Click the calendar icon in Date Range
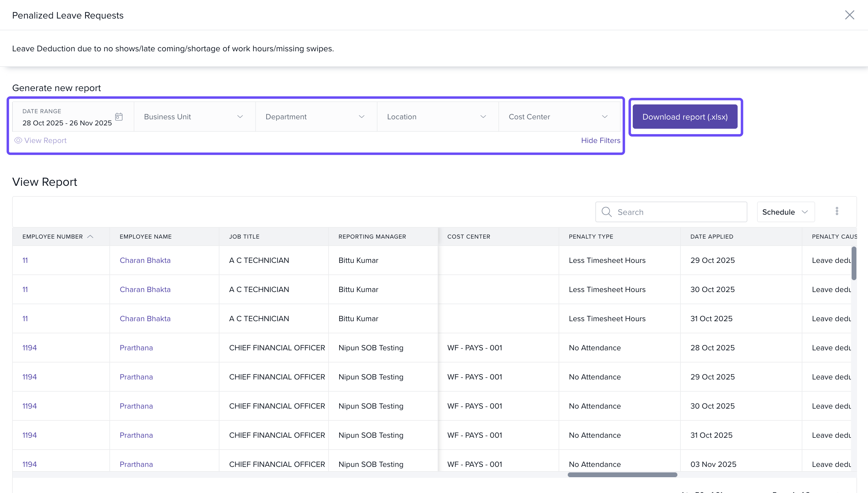Screen dimensions: 868x493 119,117
